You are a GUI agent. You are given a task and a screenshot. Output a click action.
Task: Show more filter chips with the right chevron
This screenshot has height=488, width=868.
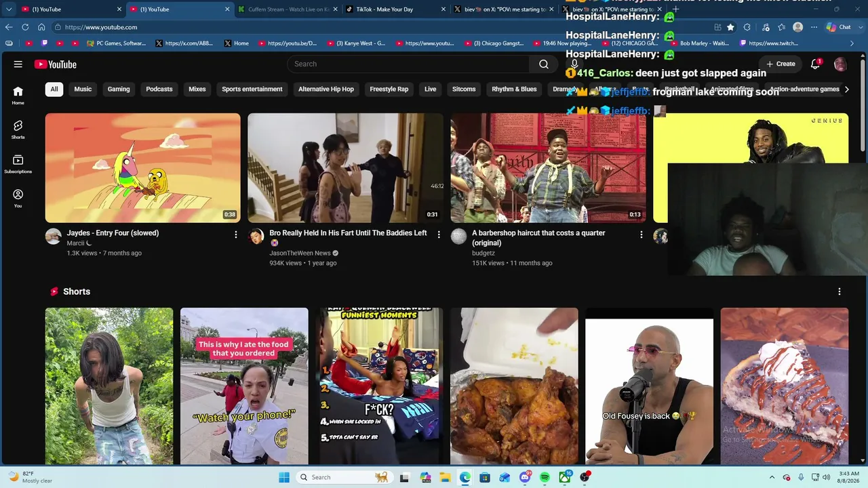pos(846,89)
